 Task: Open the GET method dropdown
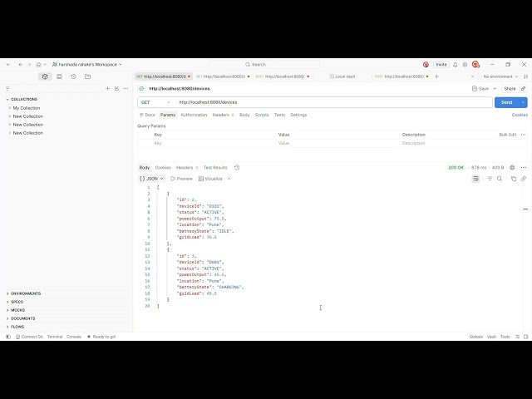pos(156,102)
